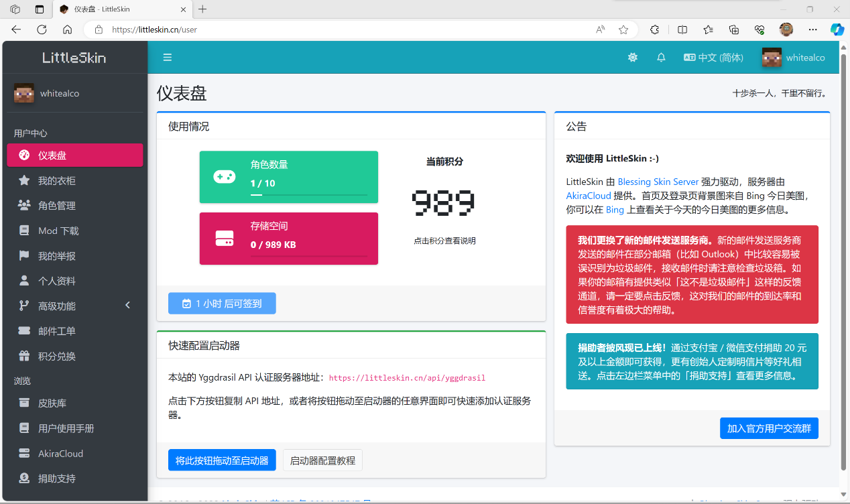Click 角色数量 progress bar

click(x=309, y=194)
